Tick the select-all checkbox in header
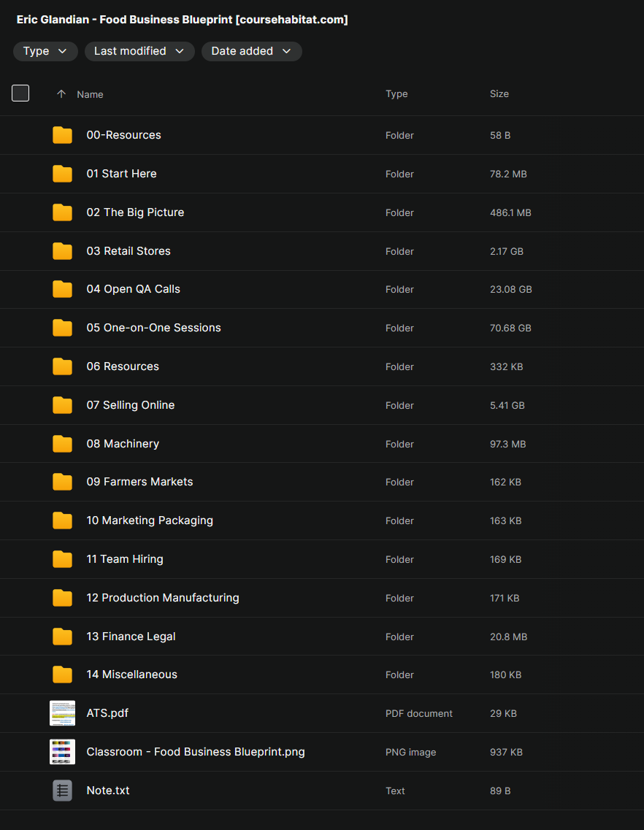The image size is (644, 830). click(20, 93)
